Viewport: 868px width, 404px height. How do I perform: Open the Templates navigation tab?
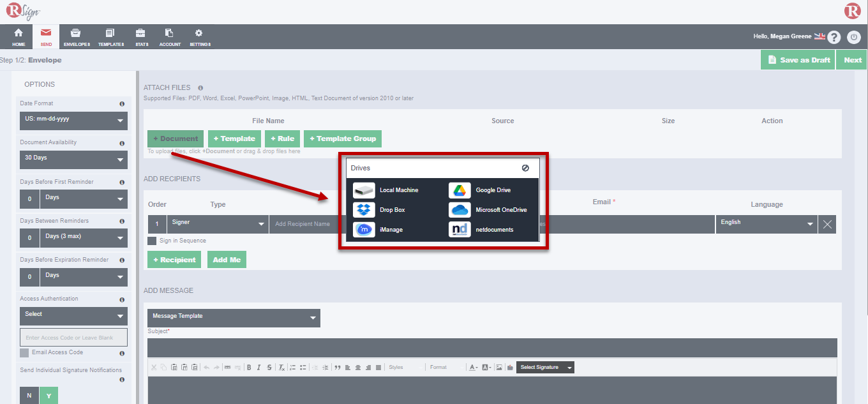click(x=110, y=36)
